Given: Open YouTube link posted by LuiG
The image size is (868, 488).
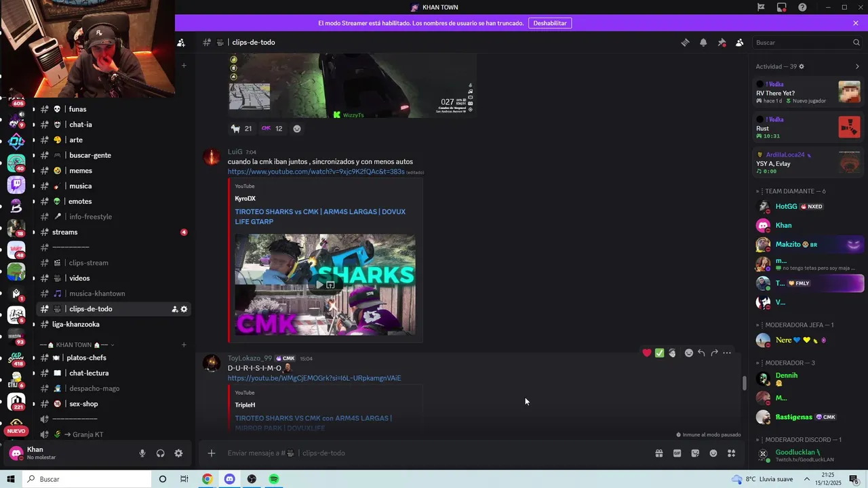Looking at the screenshot, I should 316,171.
